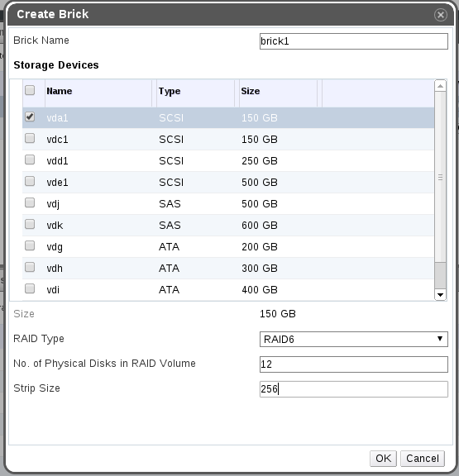The image size is (459, 476).
Task: Uncheck the vda1 device checkbox
Action: point(30,117)
